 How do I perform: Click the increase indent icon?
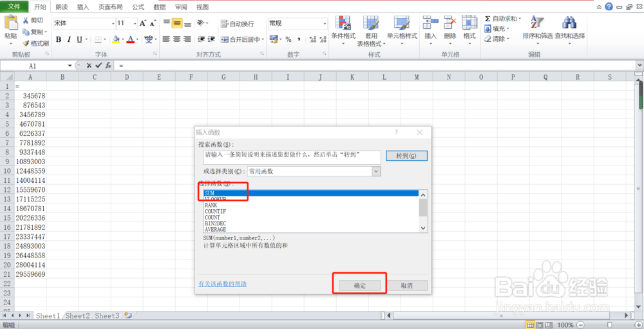[x=211, y=39]
